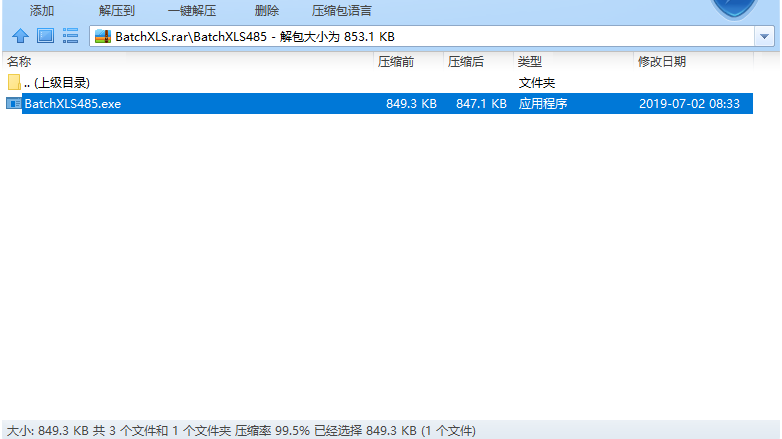This screenshot has height=439, width=782.
Task: Click the up-arrow parent directory icon
Action: click(20, 36)
